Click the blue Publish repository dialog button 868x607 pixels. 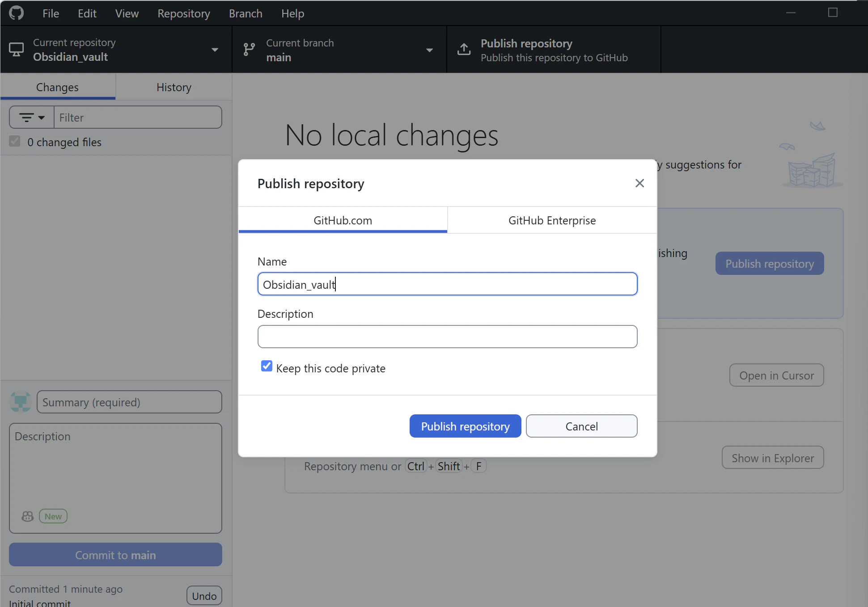[x=465, y=426]
